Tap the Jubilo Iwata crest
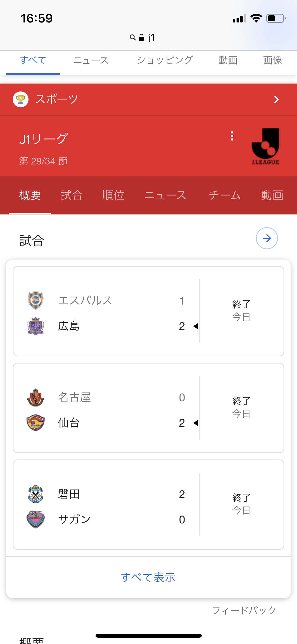 point(36,494)
